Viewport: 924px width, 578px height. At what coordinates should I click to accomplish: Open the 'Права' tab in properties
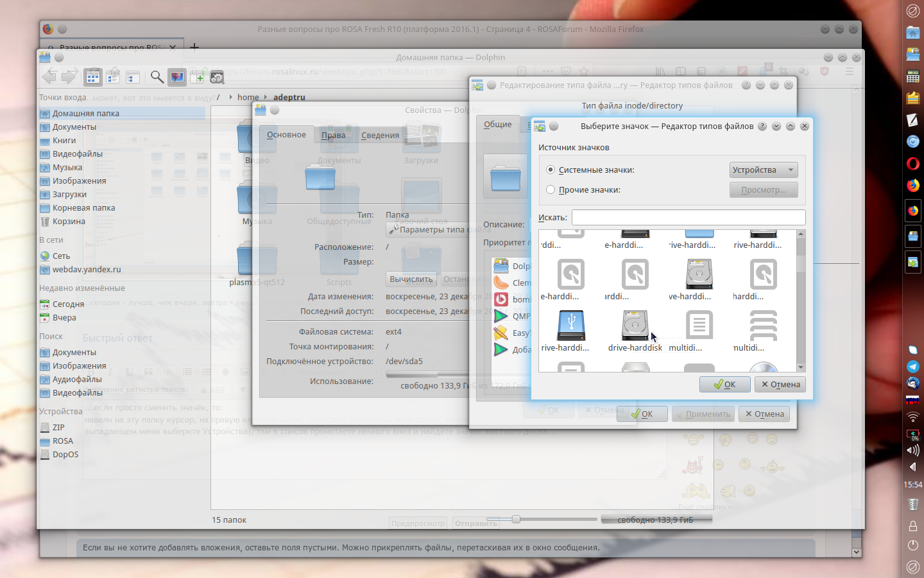click(333, 135)
